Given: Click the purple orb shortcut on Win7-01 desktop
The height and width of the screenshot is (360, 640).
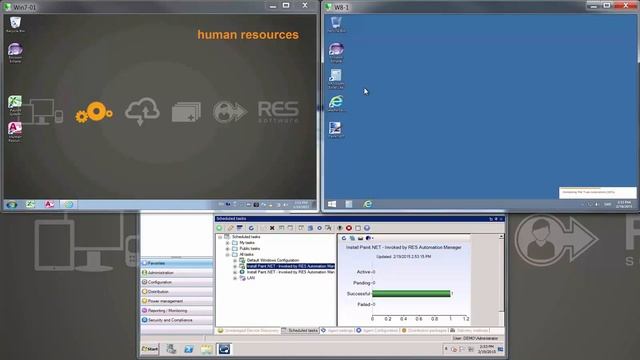Looking at the screenshot, I should [15, 52].
